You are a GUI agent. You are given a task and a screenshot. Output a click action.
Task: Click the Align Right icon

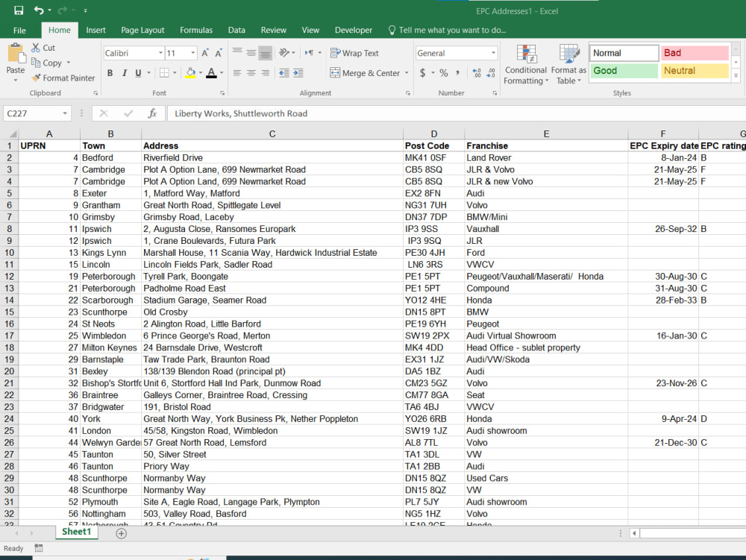tap(265, 73)
